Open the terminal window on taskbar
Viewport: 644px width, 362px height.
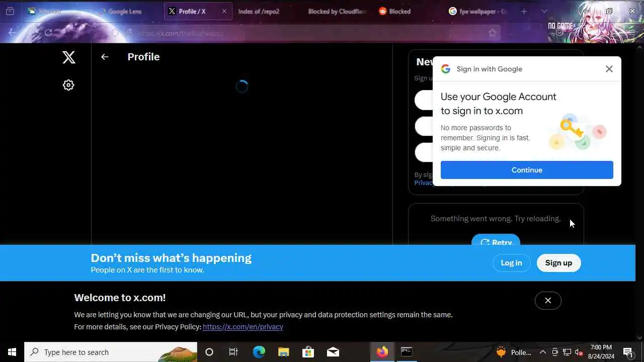(407, 352)
